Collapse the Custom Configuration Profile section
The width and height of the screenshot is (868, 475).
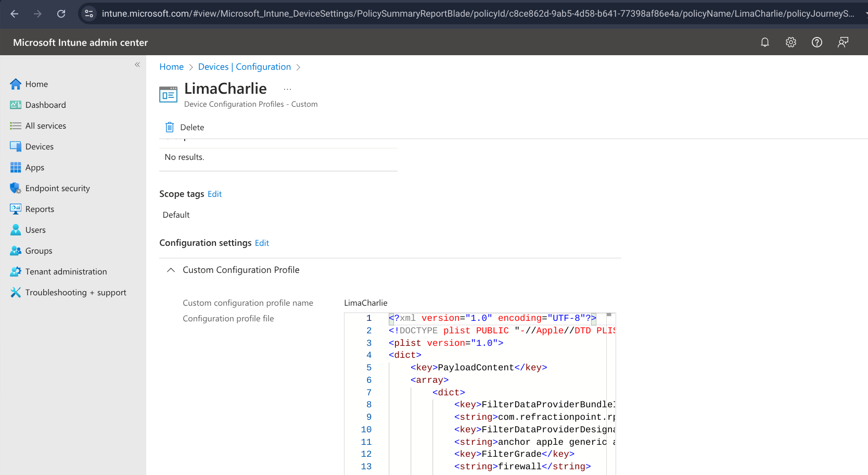click(x=171, y=270)
